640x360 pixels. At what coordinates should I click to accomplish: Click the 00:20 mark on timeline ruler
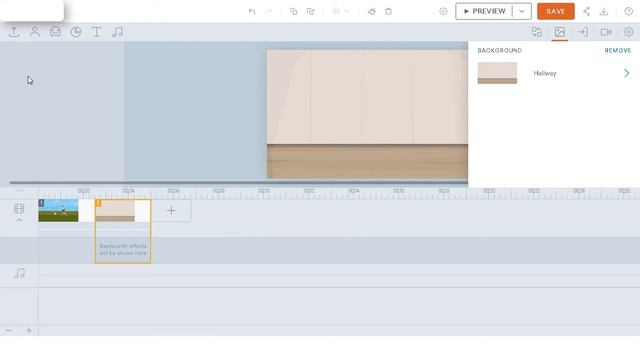click(489, 191)
